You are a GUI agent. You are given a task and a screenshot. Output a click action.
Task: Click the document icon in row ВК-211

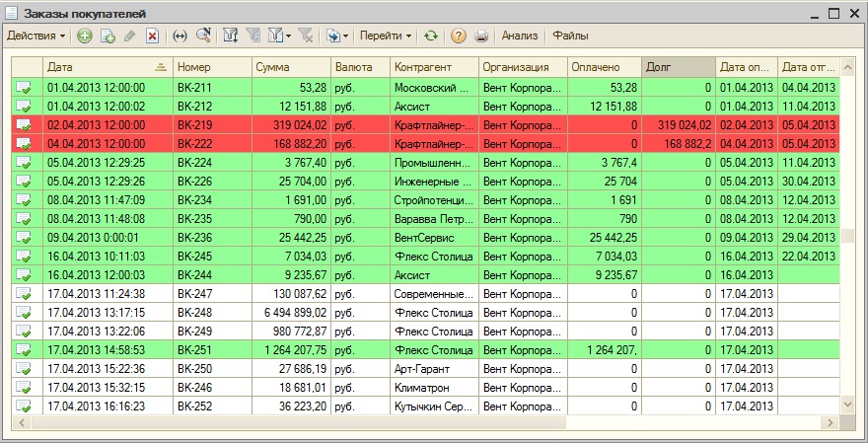[x=24, y=88]
